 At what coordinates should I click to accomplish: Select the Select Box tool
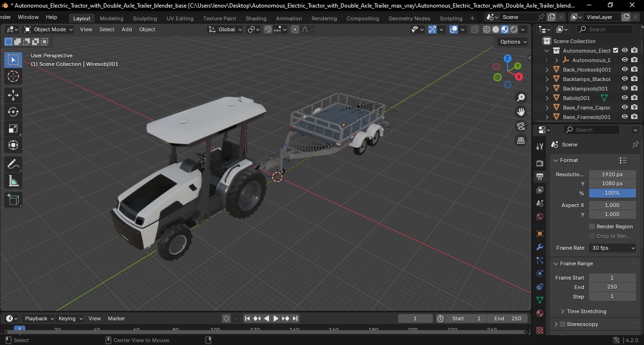[x=13, y=60]
